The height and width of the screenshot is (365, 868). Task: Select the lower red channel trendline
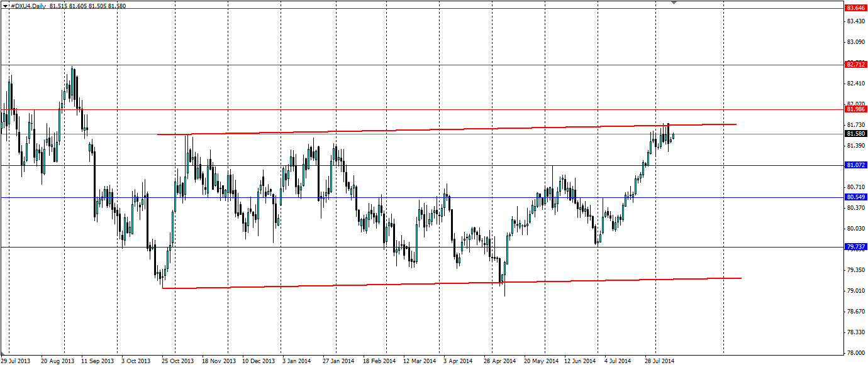tap(452, 283)
